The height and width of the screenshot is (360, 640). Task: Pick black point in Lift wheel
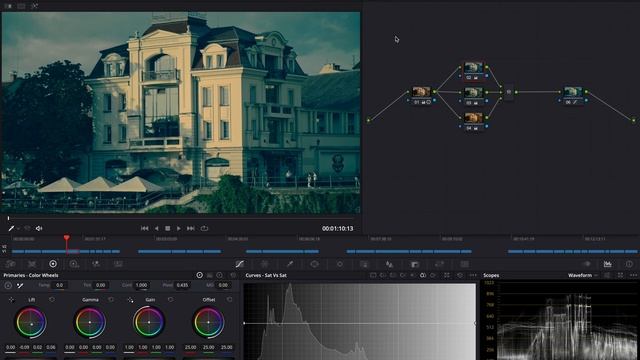(11, 300)
